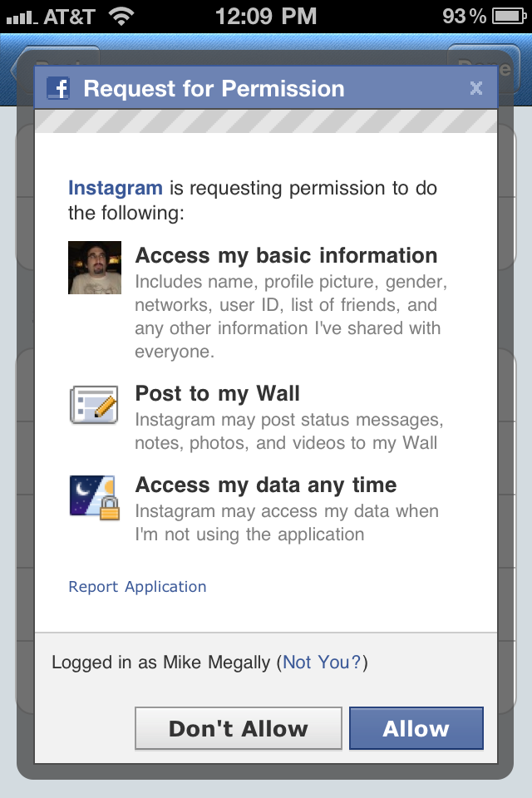Tap the AT&T carrier label
This screenshot has height=798, width=532.
pos(69,17)
